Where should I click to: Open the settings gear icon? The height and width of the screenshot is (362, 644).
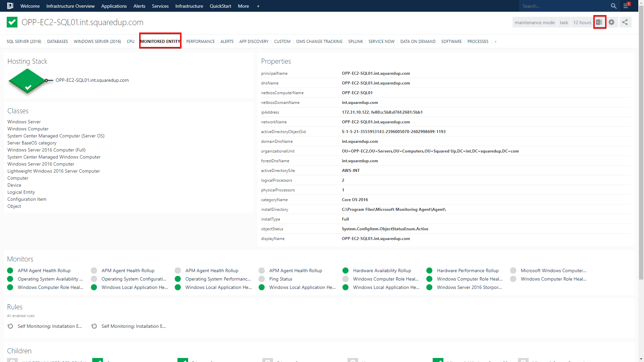pyautogui.click(x=612, y=22)
